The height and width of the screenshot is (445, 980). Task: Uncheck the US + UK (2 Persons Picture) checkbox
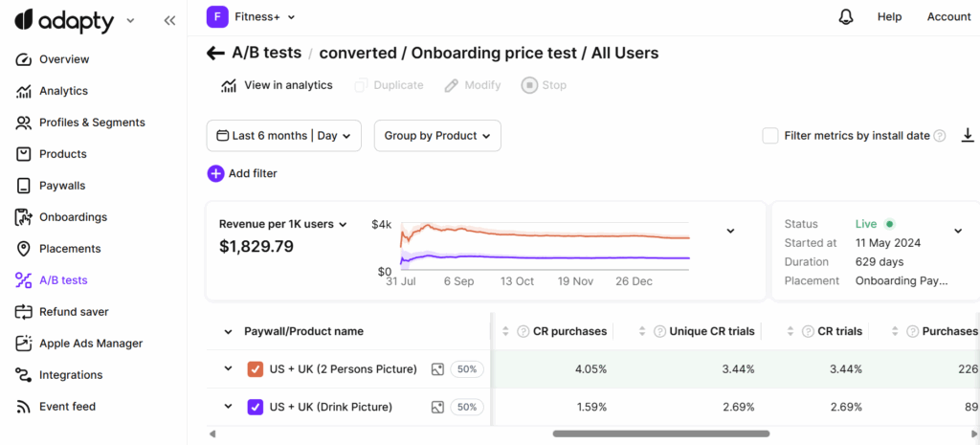pyautogui.click(x=256, y=369)
